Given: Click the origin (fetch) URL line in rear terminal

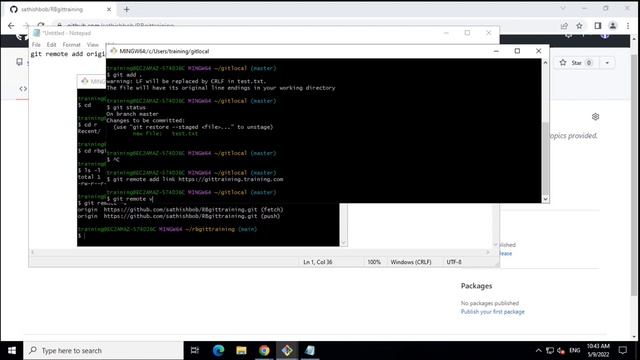Looking at the screenshot, I should (180, 210).
